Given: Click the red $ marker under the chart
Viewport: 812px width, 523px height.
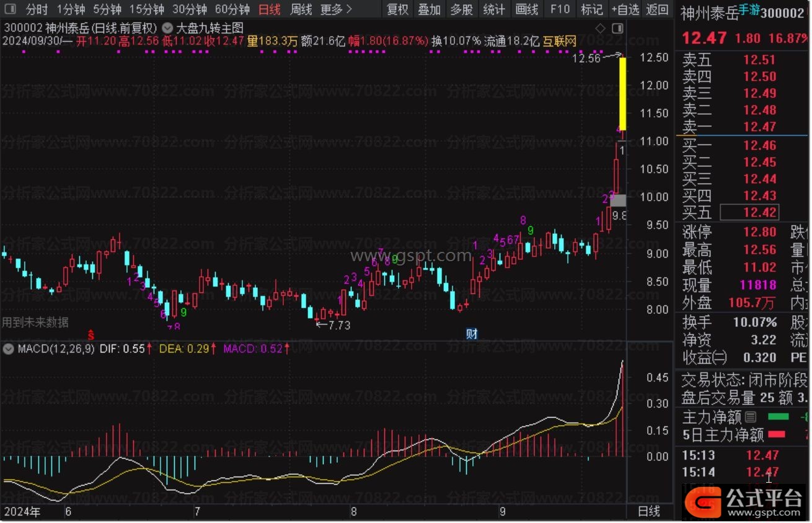Looking at the screenshot, I should (90, 334).
